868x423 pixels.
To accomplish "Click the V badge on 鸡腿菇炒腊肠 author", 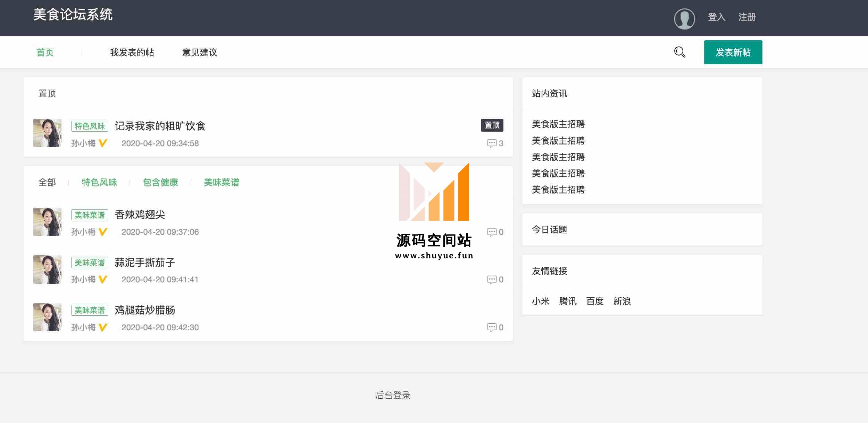I will point(103,327).
